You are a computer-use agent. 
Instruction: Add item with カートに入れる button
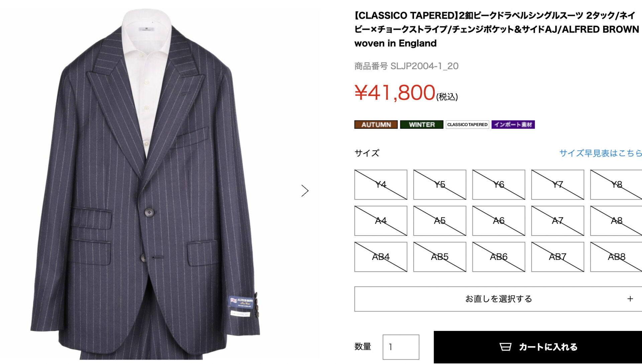click(538, 347)
